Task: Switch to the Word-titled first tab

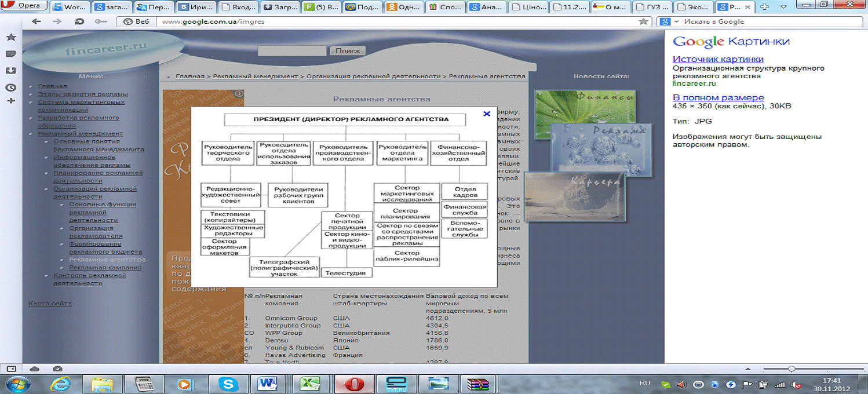Action: point(71,7)
